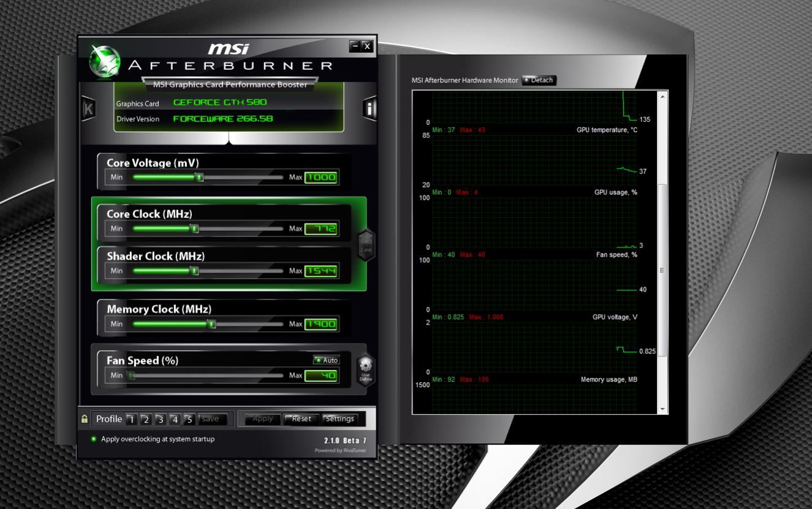Toggle the Link clocks hexagon icon
This screenshot has height=509, width=812.
366,246
